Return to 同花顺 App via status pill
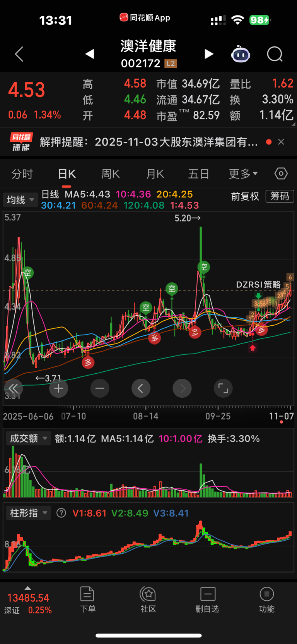 (145, 17)
